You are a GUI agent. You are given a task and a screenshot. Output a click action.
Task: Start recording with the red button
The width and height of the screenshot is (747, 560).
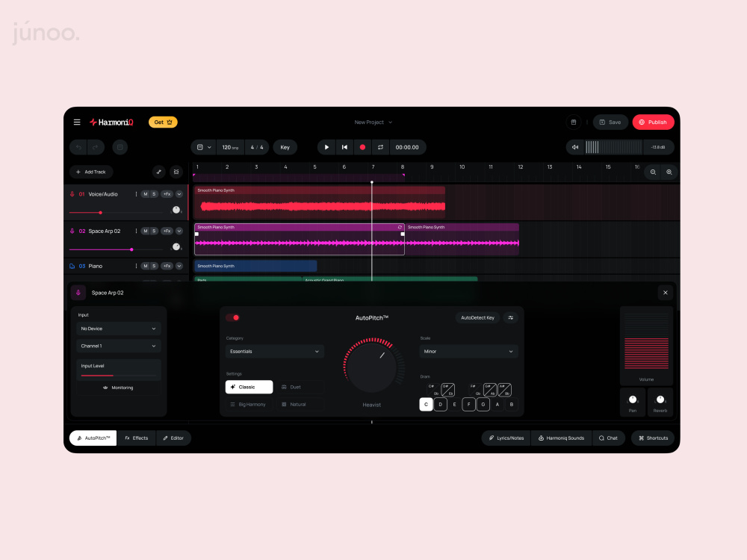tap(362, 147)
